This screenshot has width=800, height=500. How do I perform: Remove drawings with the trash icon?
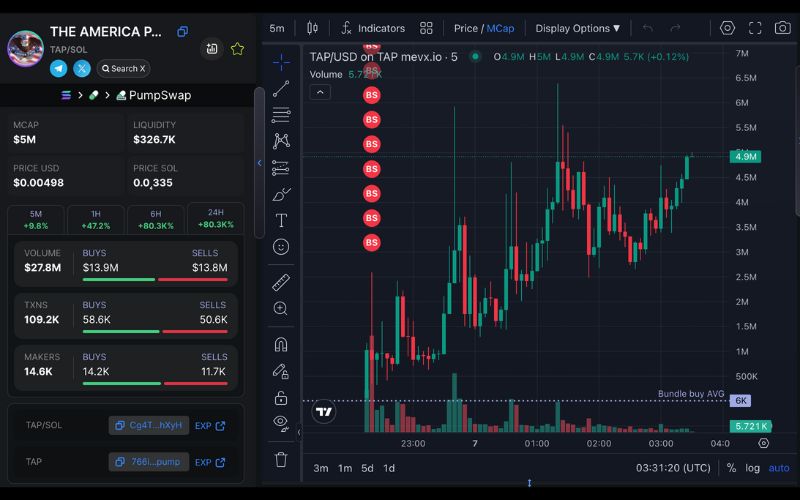point(281,459)
